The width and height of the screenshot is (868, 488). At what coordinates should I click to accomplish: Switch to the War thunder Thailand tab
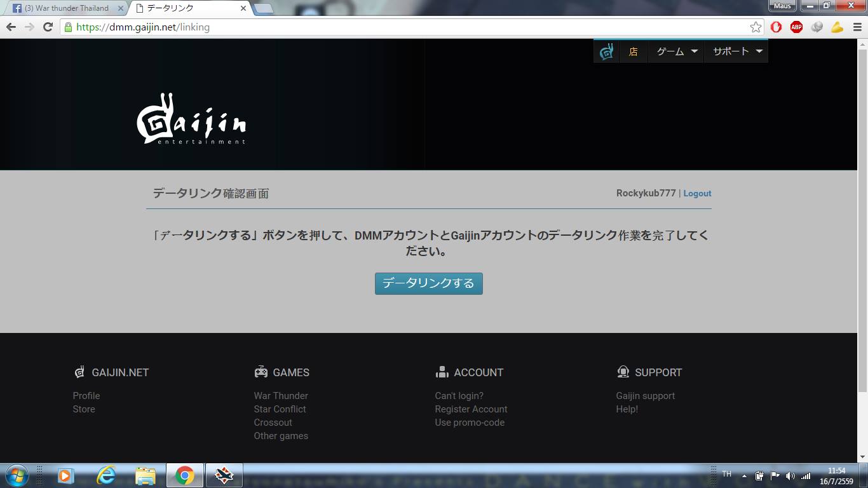pos(67,8)
